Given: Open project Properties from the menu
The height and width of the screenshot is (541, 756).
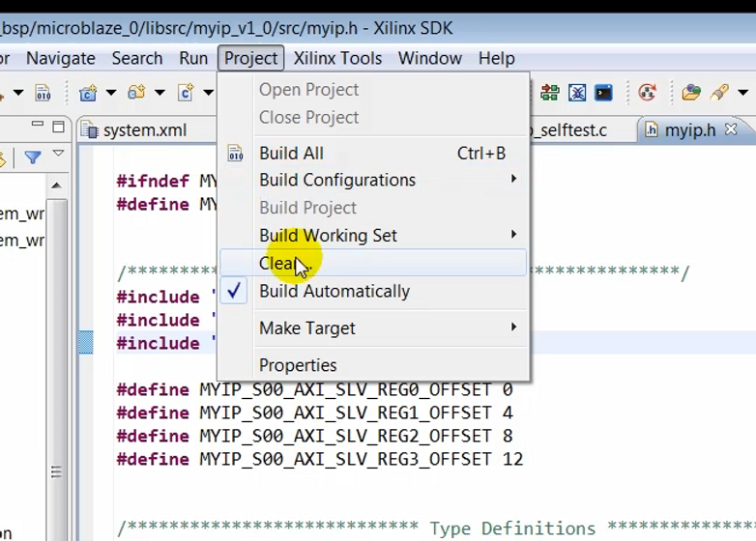Looking at the screenshot, I should click(298, 365).
